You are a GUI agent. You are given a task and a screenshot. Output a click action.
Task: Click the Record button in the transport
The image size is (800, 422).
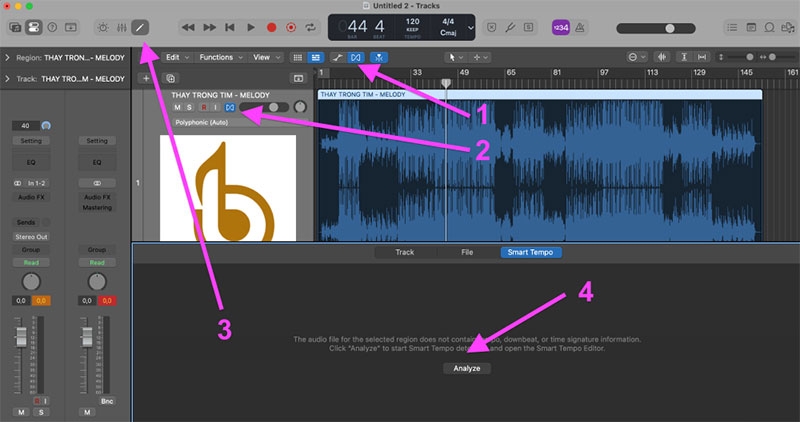click(x=271, y=28)
